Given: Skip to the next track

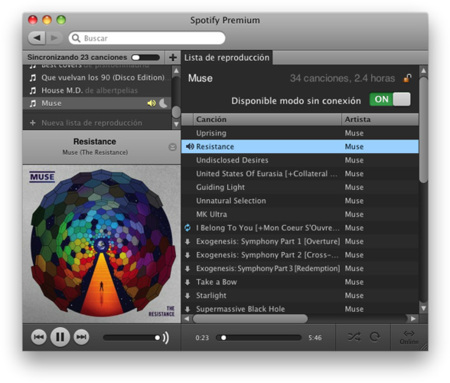Looking at the screenshot, I should coord(81,337).
